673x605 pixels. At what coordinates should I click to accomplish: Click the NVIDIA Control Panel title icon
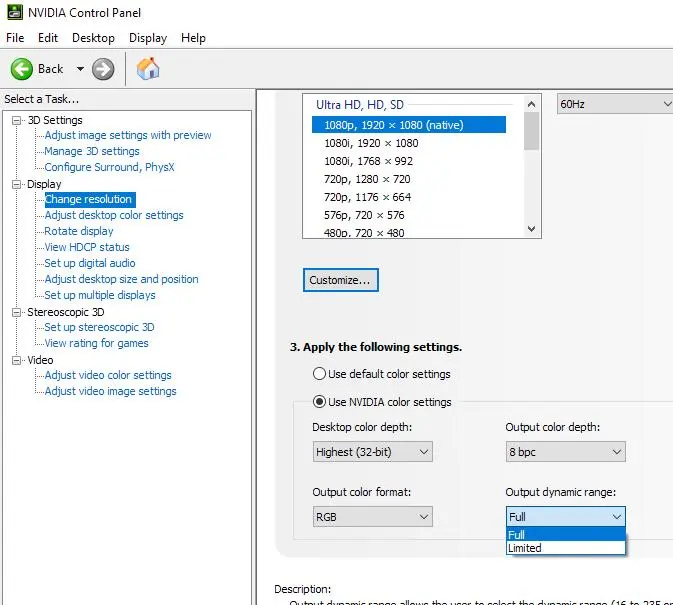(15, 12)
